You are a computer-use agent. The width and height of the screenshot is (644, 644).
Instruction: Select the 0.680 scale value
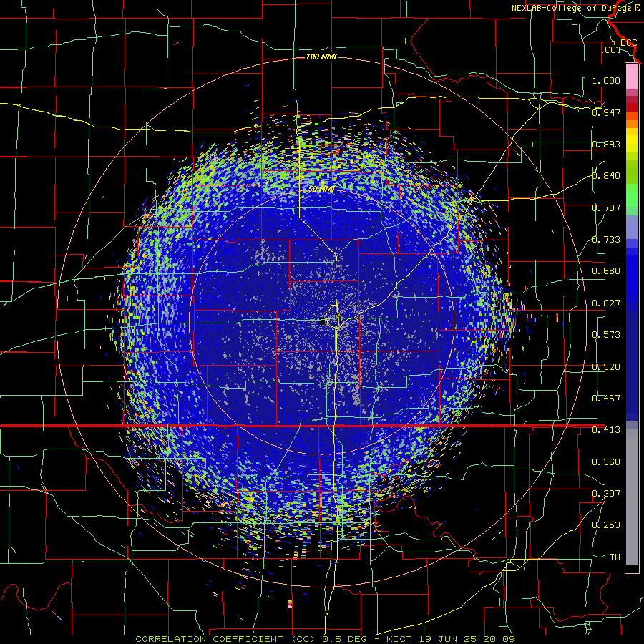[x=606, y=271]
